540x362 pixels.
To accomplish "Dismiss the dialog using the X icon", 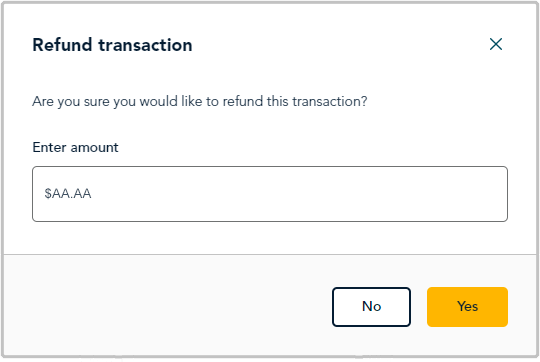I will pyautogui.click(x=496, y=44).
